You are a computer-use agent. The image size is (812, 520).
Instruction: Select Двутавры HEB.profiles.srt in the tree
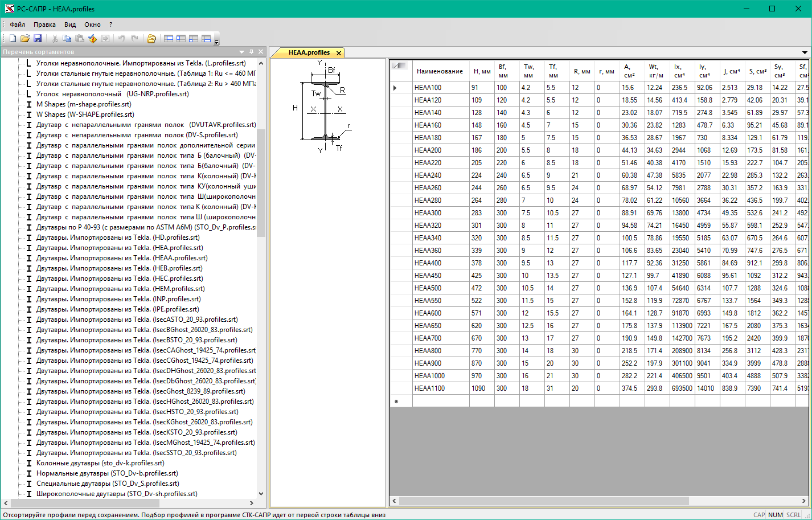pyautogui.click(x=119, y=268)
